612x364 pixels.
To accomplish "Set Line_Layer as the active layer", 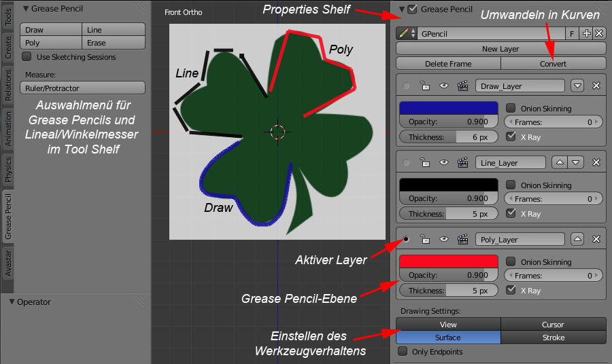I will (x=407, y=163).
